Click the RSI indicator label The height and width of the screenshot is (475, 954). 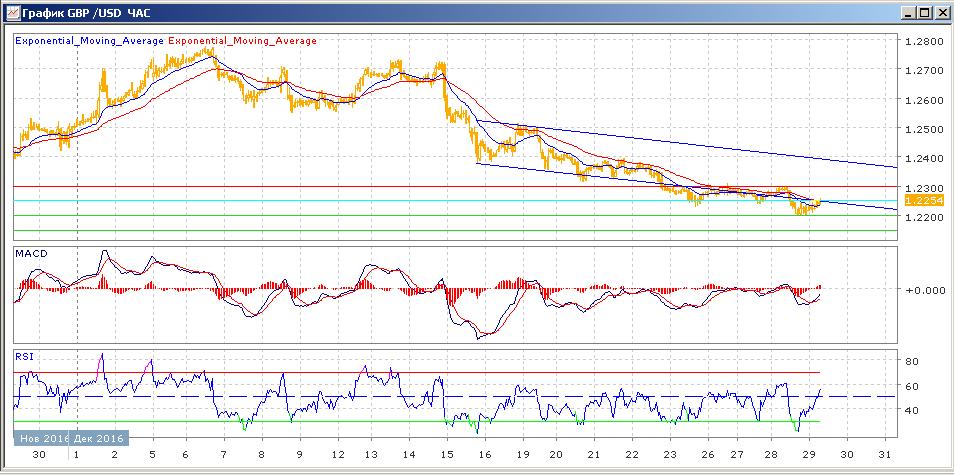[23, 355]
